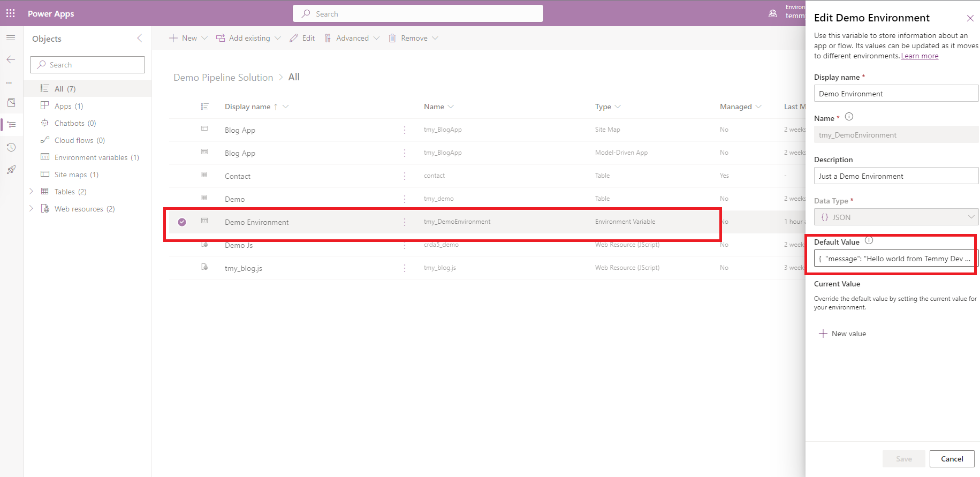This screenshot has width=980, height=477.
Task: Add a New value for current value
Action: (x=842, y=334)
